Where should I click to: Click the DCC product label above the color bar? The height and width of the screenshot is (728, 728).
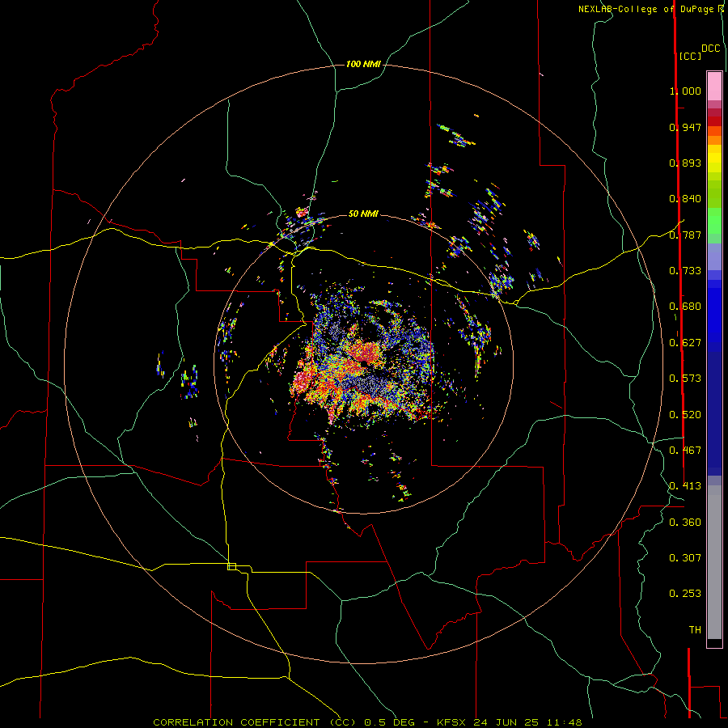coord(710,49)
